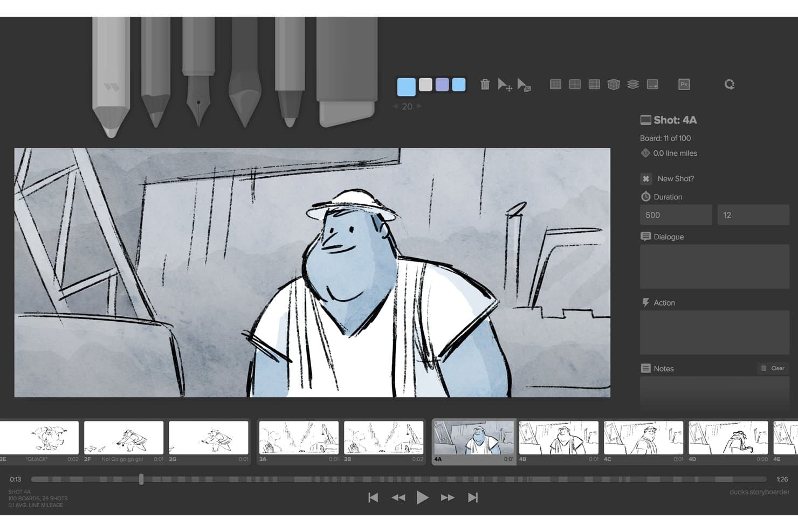Toggle onion skin layers icon

[633, 84]
